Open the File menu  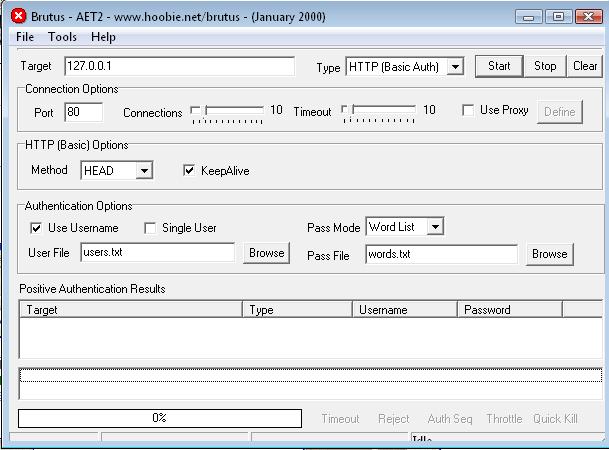(25, 37)
